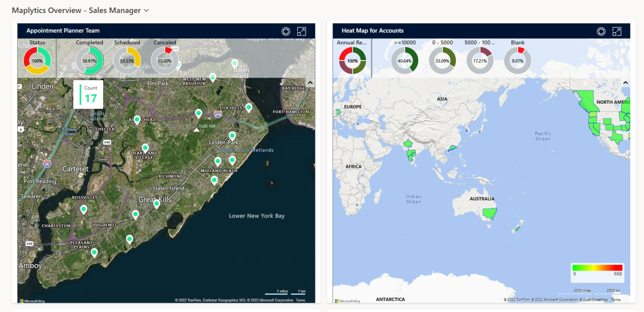This screenshot has height=312, width=644.
Task: Click the pin marker near Fox Hills
Action: 248,108
